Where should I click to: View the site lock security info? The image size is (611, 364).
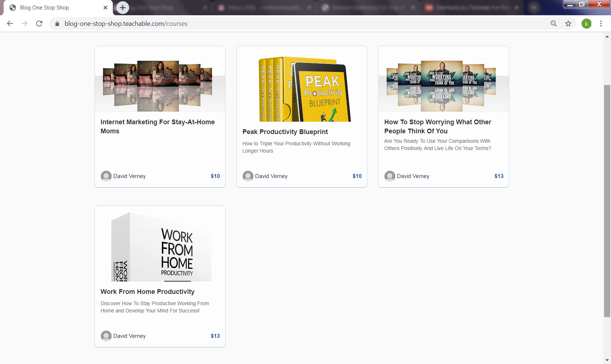point(57,24)
